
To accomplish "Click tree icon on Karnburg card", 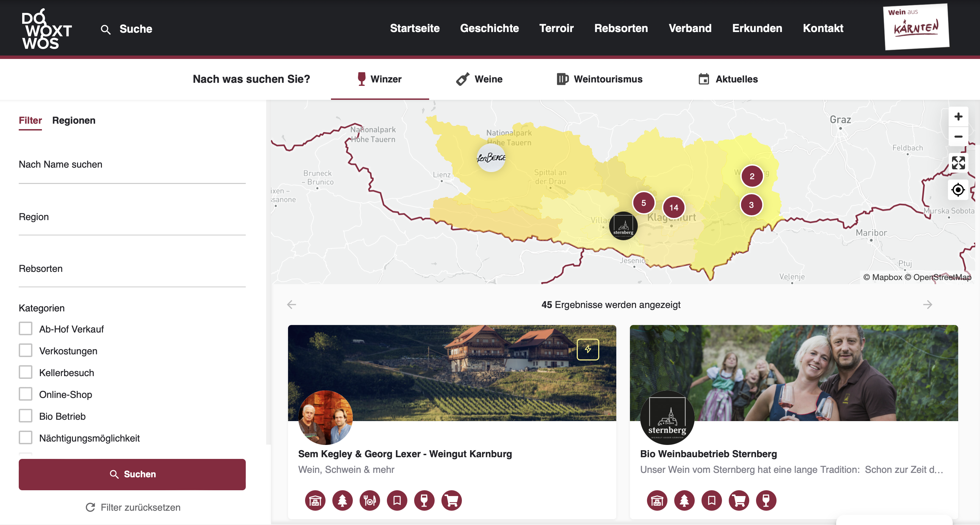I will [342, 500].
